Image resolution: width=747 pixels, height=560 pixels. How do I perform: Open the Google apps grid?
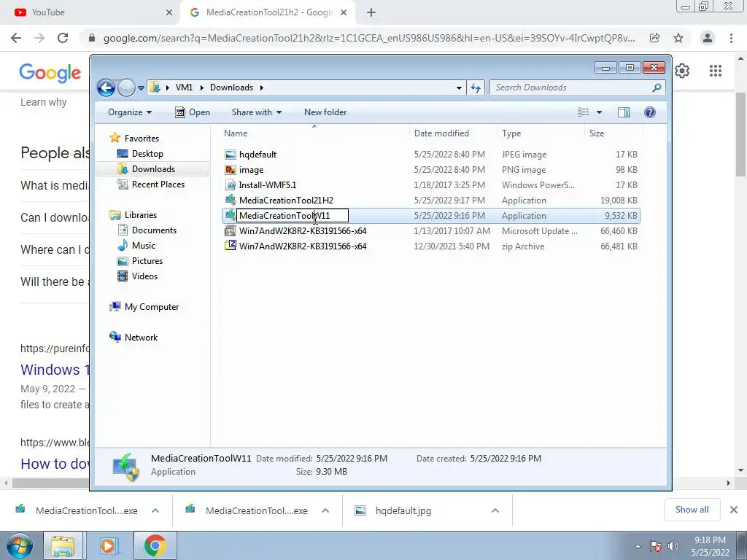716,71
